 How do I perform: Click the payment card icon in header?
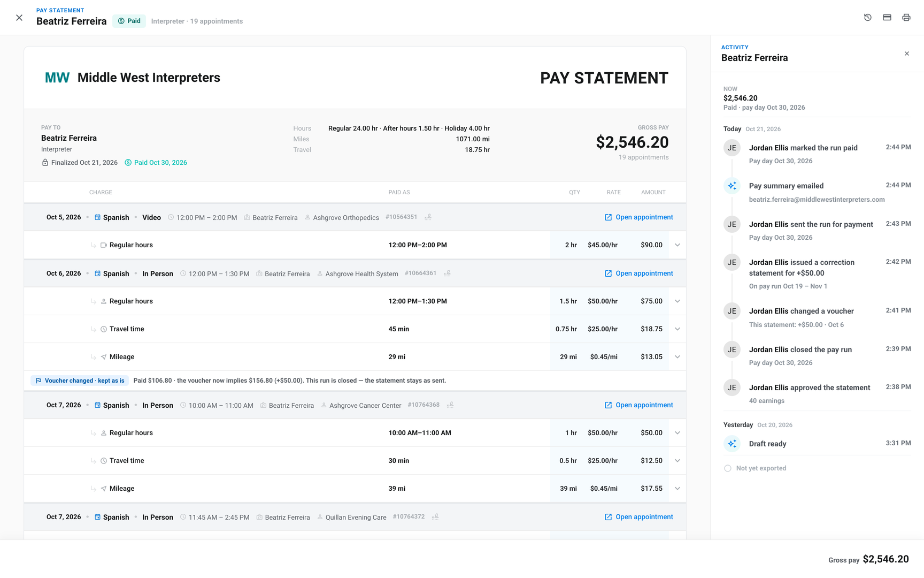887,18
